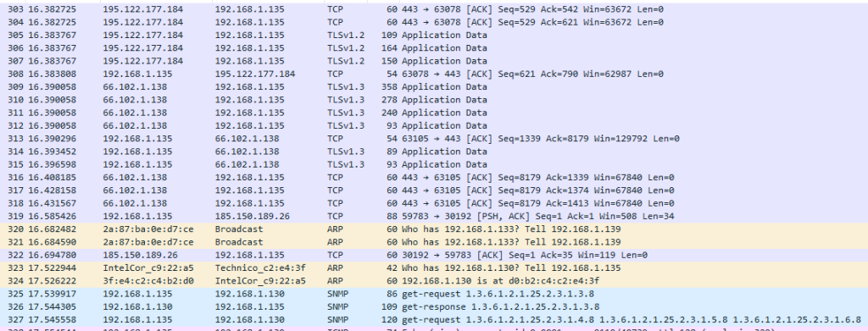The image size is (868, 331).
Task: Click ARP reply packet 324 from 3f:e4:c2:c4:b2:d0
Action: pyautogui.click(x=434, y=281)
